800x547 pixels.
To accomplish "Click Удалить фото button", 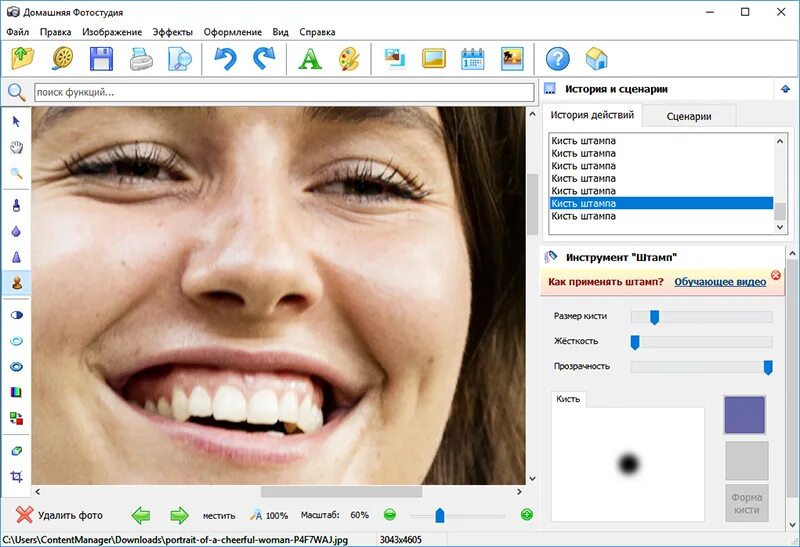I will pos(59,515).
